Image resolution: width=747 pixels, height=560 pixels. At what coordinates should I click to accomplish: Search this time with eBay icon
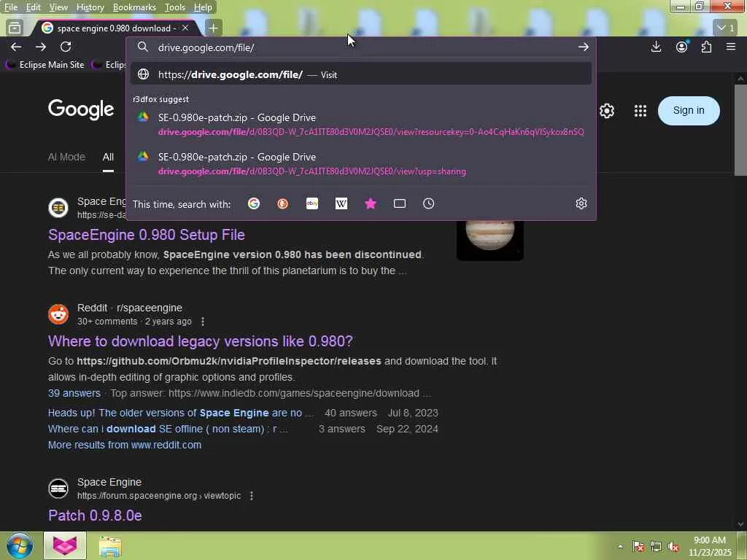[312, 204]
